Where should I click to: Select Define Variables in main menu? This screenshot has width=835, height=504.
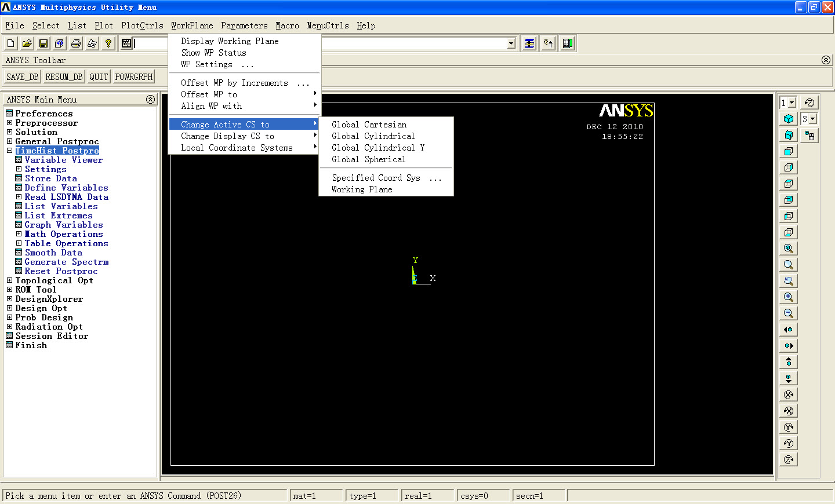pos(66,188)
